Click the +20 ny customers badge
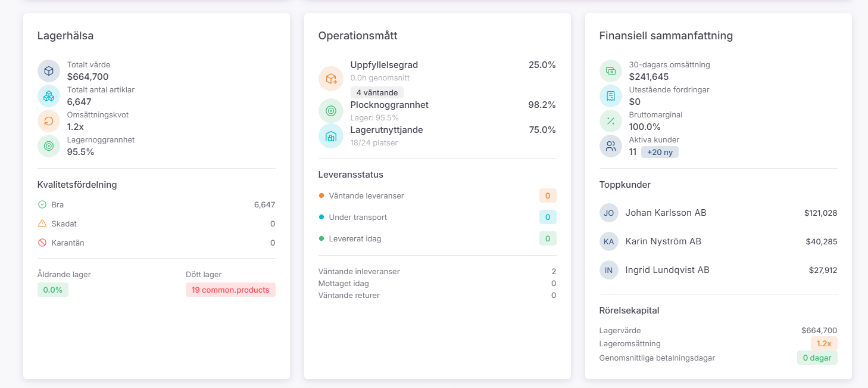This screenshot has height=388, width=868. click(x=659, y=152)
